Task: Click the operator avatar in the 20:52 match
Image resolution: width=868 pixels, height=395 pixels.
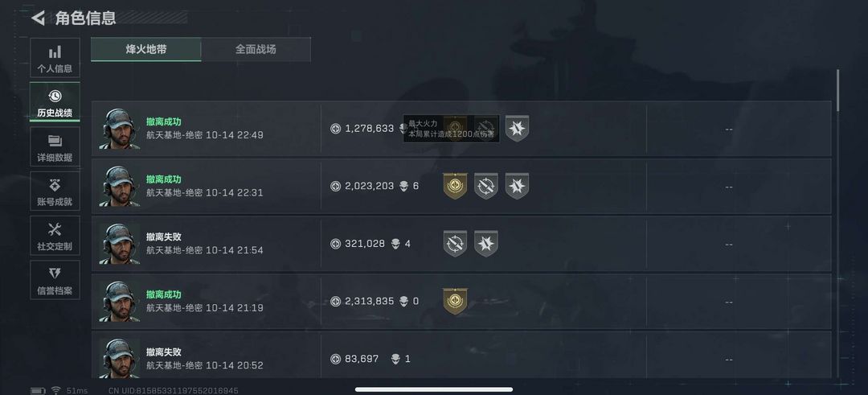Action: pyautogui.click(x=119, y=359)
